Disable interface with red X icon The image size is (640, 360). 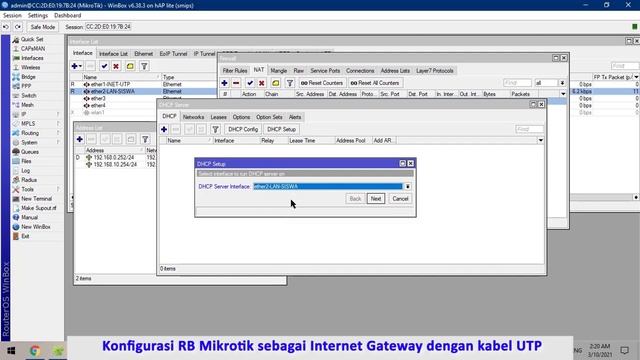tap(116, 66)
